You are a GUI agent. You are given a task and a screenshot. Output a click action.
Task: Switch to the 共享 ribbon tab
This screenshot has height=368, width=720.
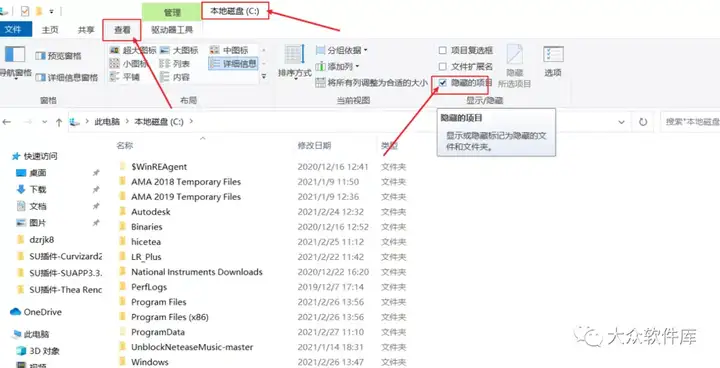[86, 30]
